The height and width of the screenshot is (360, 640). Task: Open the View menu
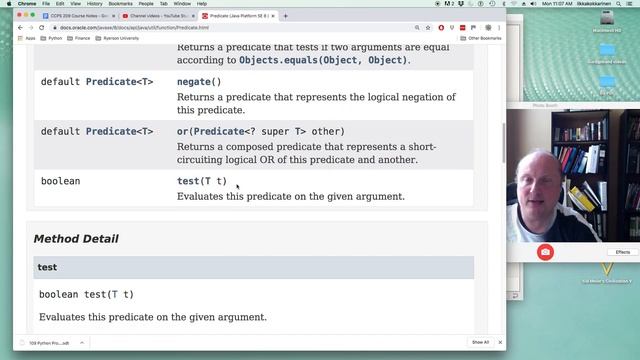click(x=76, y=4)
